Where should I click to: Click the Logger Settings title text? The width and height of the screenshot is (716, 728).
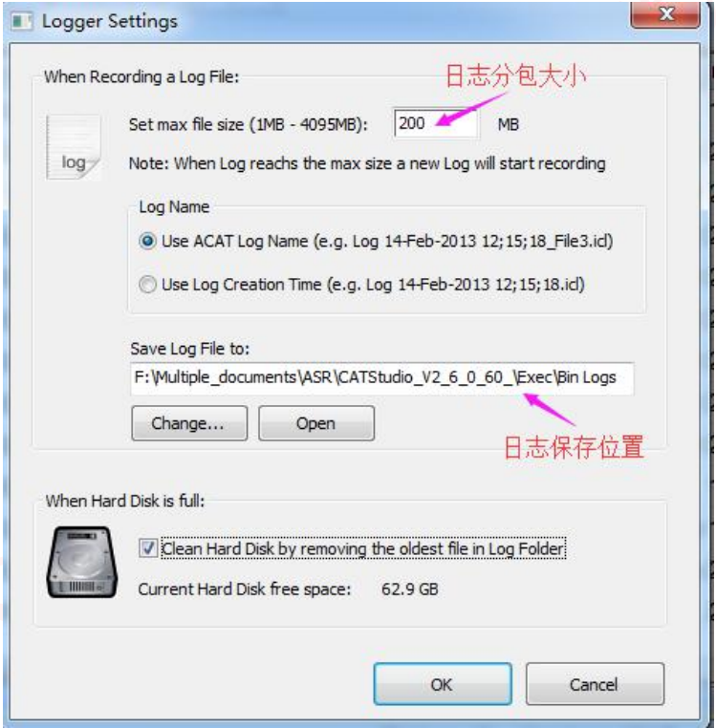(x=110, y=22)
